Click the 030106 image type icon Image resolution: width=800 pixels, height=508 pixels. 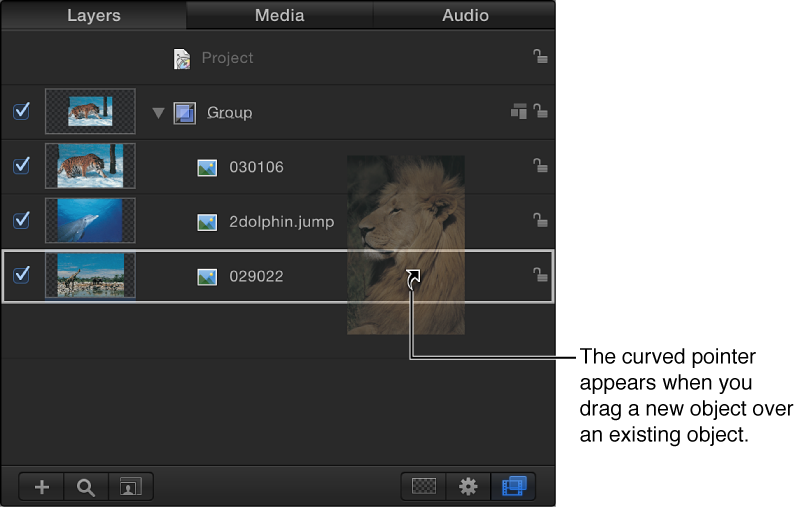(207, 168)
